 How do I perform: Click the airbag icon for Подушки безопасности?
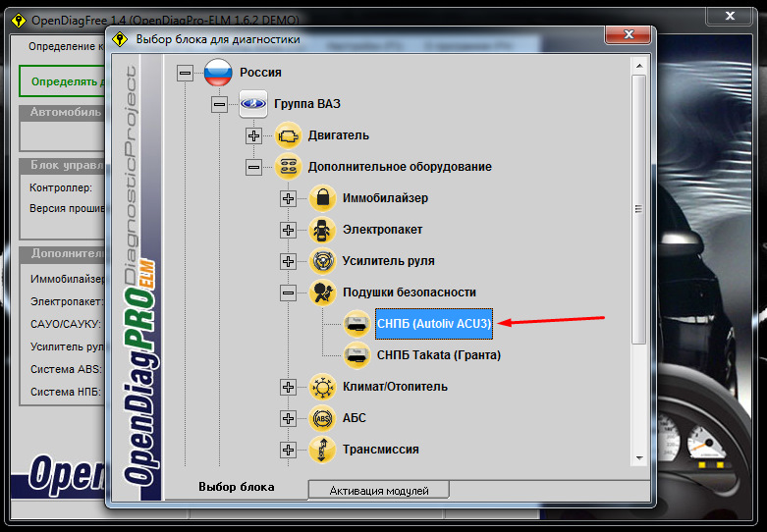(x=322, y=293)
